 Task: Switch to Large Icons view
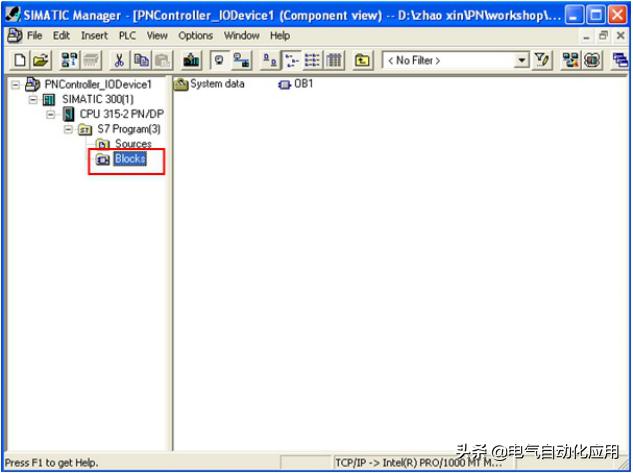pos(270,61)
